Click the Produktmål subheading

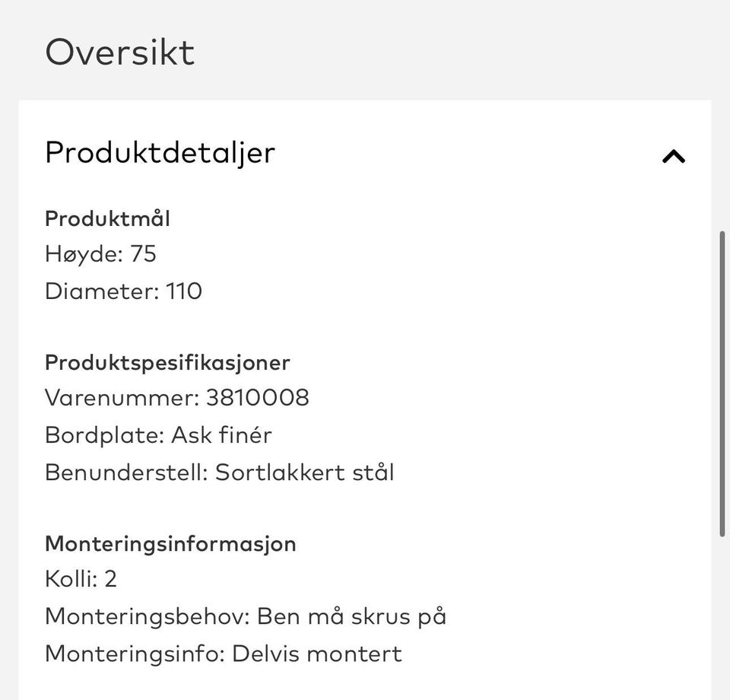pyautogui.click(x=107, y=219)
